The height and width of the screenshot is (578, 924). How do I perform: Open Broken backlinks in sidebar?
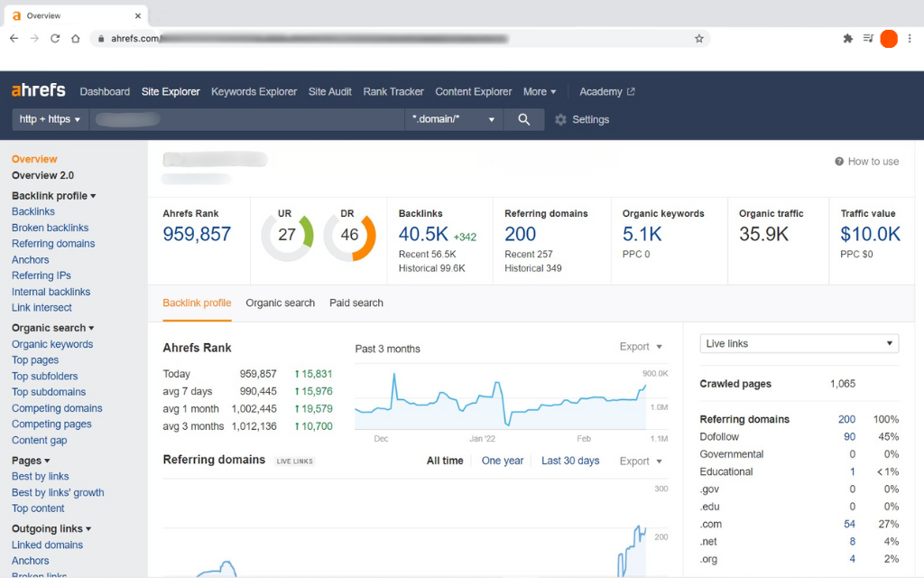50,228
